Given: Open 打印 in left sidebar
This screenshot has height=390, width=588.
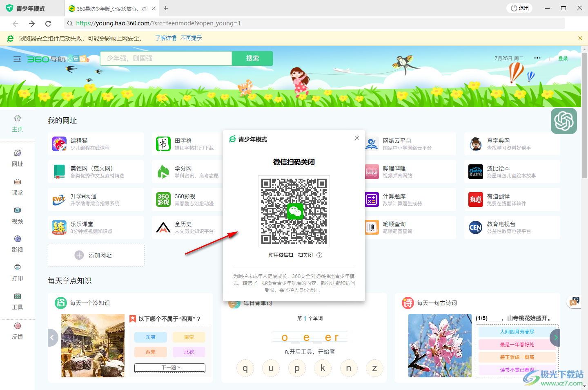Looking at the screenshot, I should tap(17, 272).
